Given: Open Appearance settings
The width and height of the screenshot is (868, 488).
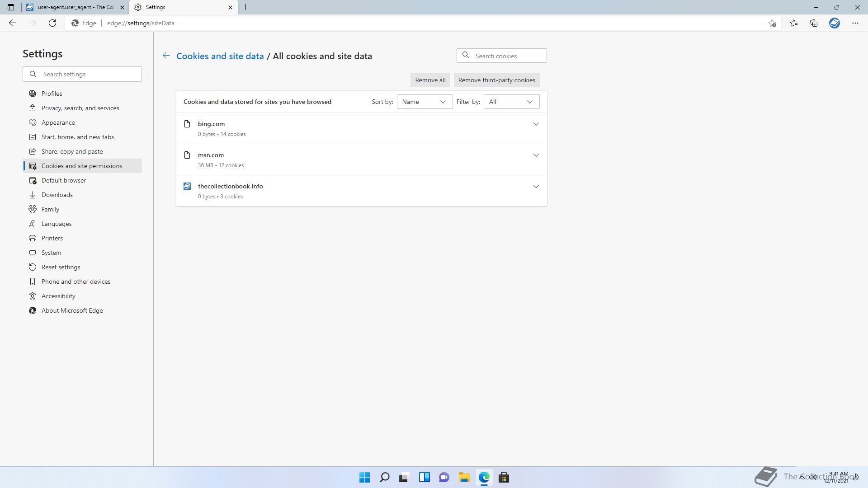Looking at the screenshot, I should (82, 122).
